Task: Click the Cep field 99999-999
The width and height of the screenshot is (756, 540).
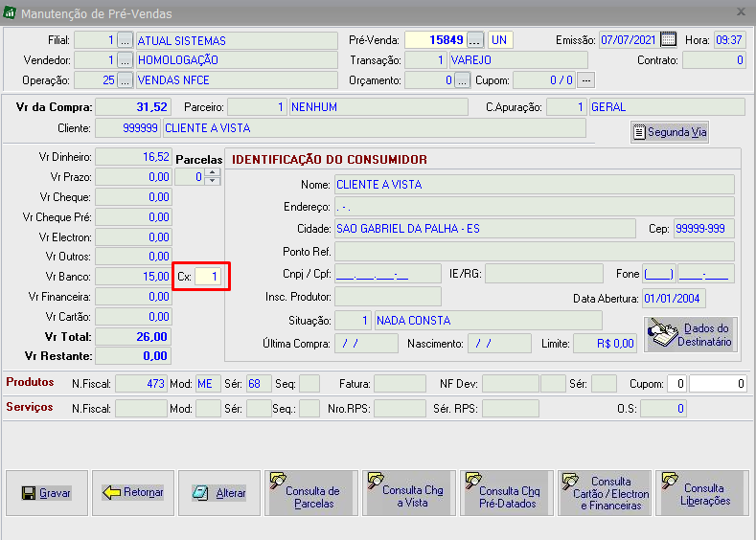Action: coord(704,229)
